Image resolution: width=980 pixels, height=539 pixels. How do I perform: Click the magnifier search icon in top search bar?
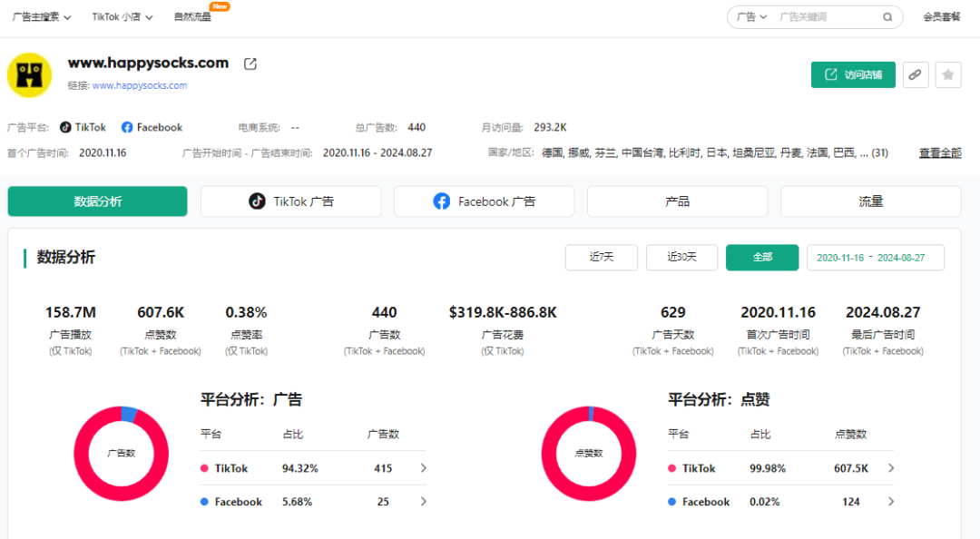click(x=887, y=16)
